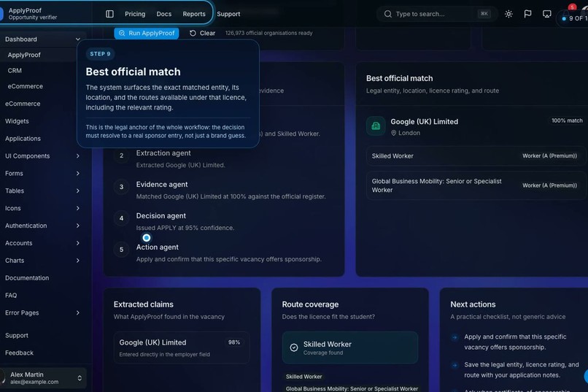
Task: Open the Pricing nav item
Action: tap(135, 14)
